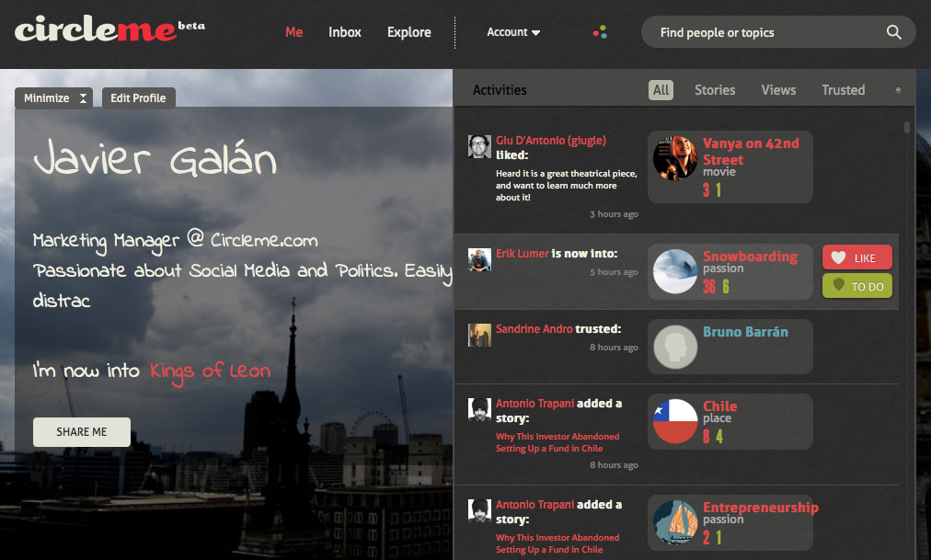Click the colored dots icon in header
The image size is (931, 560).
(x=600, y=32)
